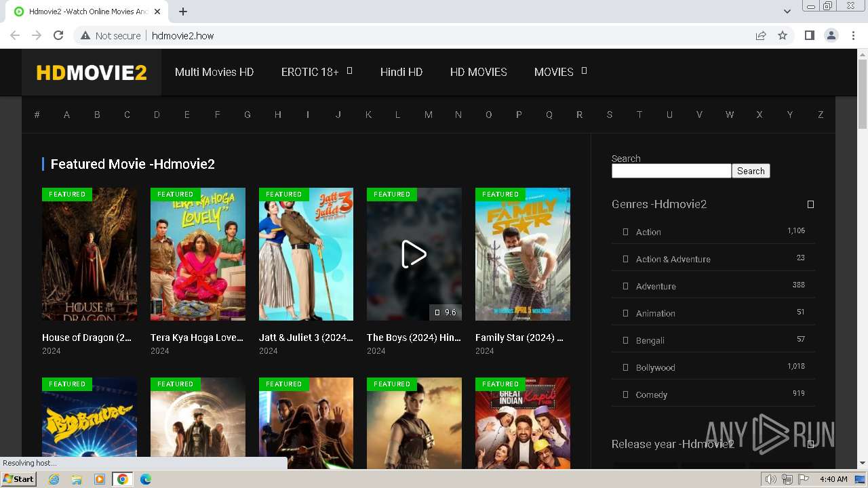Viewport: 868px width, 488px height.
Task: Open the Windows Start menu
Action: [x=19, y=479]
